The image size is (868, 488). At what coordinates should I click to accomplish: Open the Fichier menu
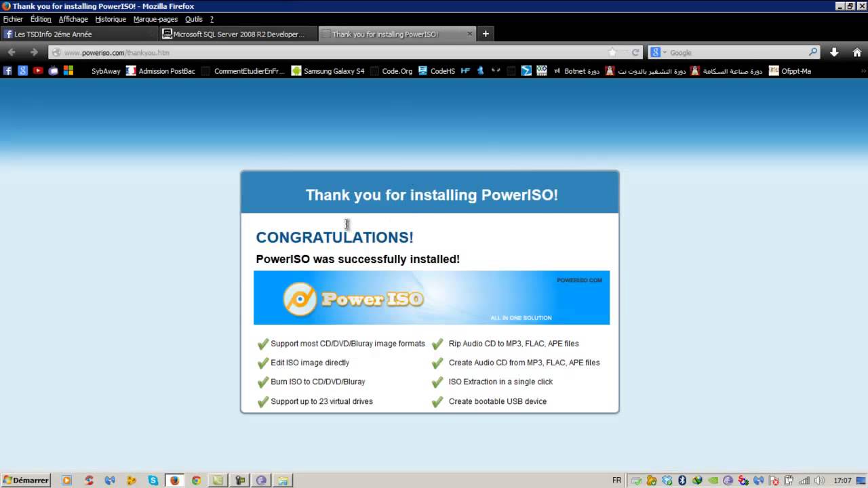click(13, 19)
